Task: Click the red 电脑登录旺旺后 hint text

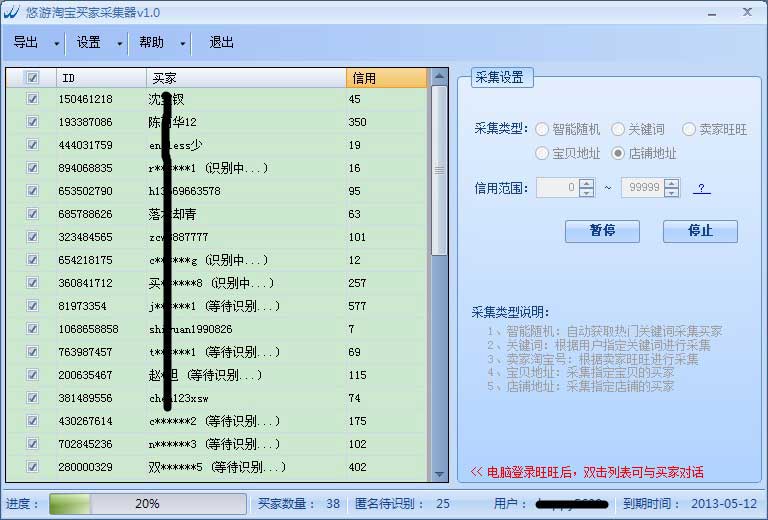Action: pyautogui.click(x=587, y=473)
